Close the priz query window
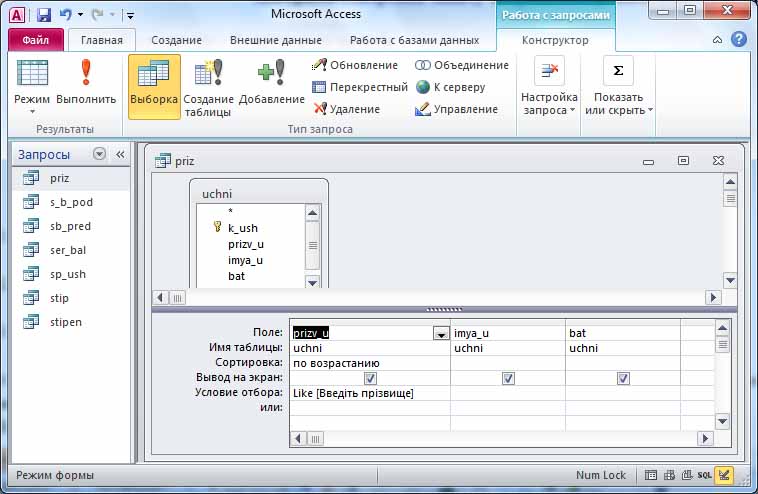Viewport: 758px width, 494px height. click(x=718, y=160)
